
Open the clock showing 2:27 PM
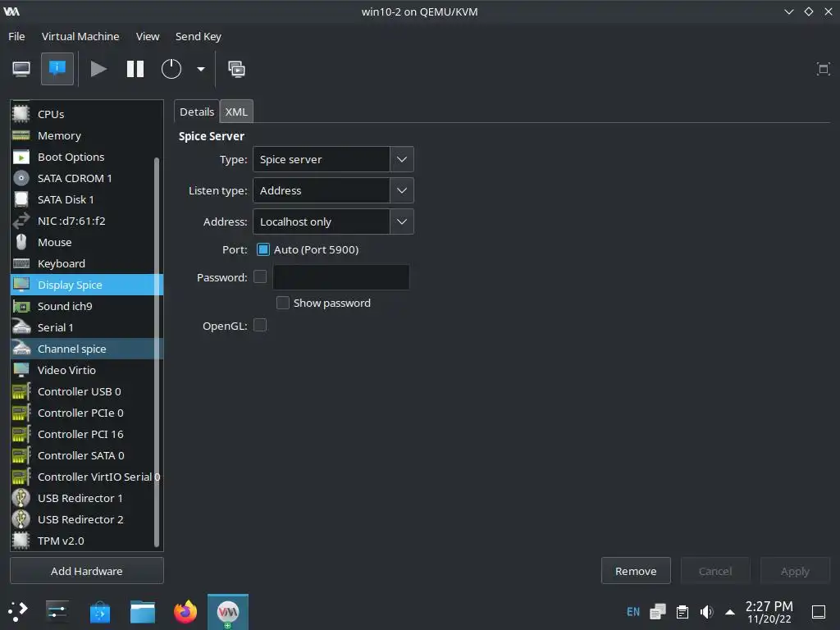(769, 612)
